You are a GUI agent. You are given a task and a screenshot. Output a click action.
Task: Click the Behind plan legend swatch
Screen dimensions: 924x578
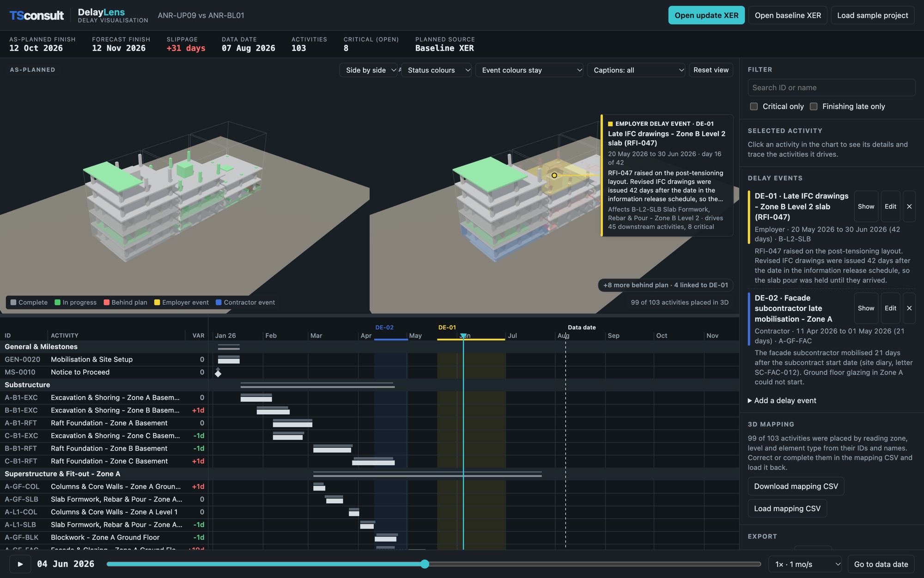(107, 302)
